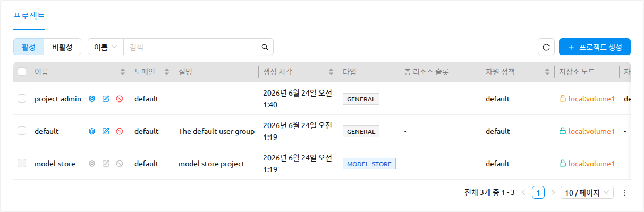Image resolution: width=644 pixels, height=212 pixels.
Task: Click the 총 리소스 슬롯 column header
Action: coord(440,72)
